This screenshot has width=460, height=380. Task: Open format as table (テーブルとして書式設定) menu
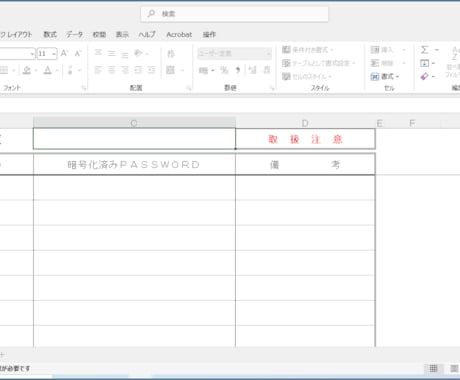pos(318,63)
